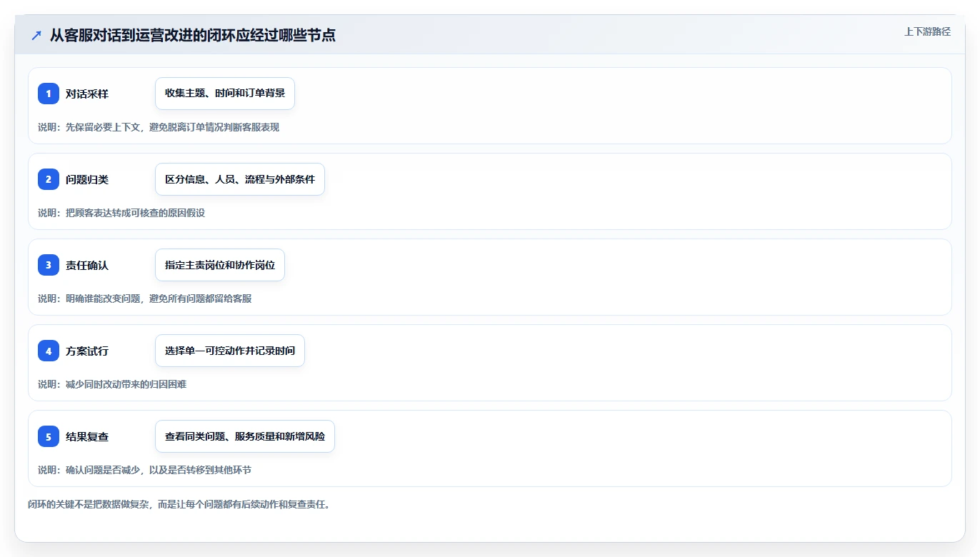Image resolution: width=980 pixels, height=557 pixels.
Task: Click the 区分信息、人员、流程与外部条件 chip
Action: [x=240, y=179]
